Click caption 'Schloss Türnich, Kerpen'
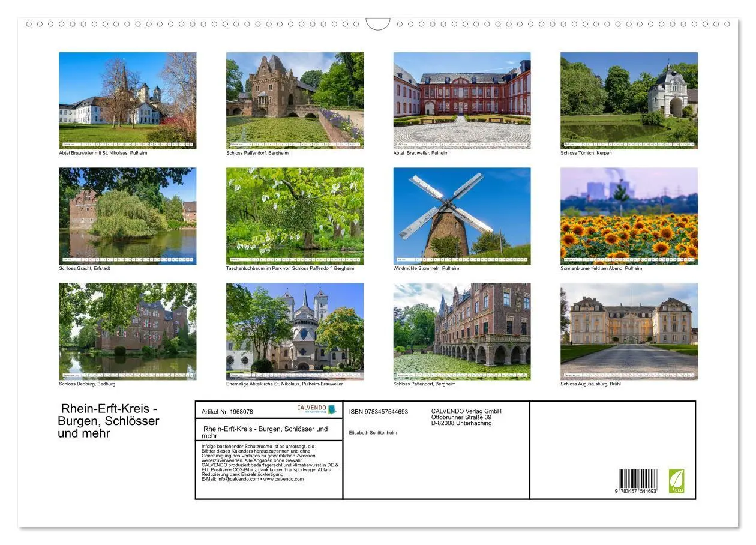Image resolution: width=756 pixels, height=545 pixels. [x=586, y=153]
